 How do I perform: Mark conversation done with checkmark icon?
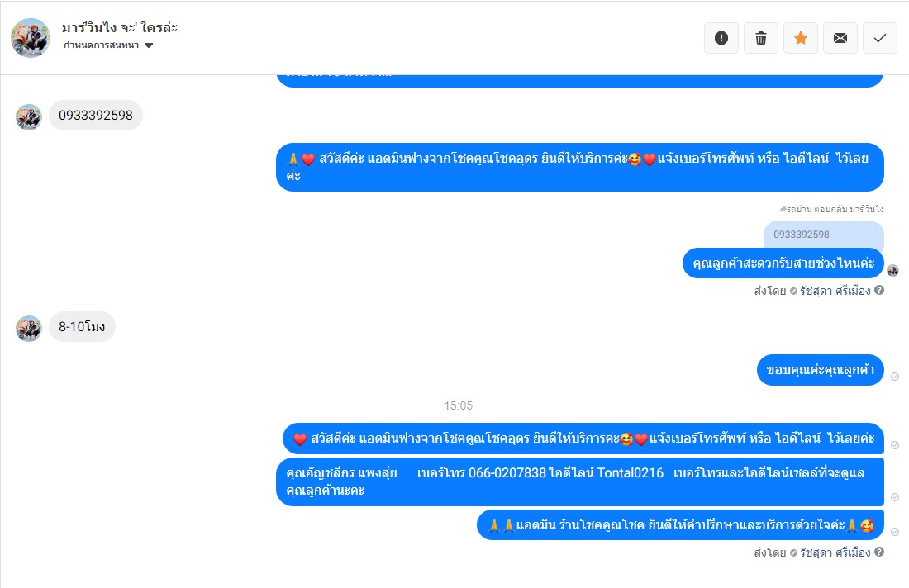(x=880, y=38)
